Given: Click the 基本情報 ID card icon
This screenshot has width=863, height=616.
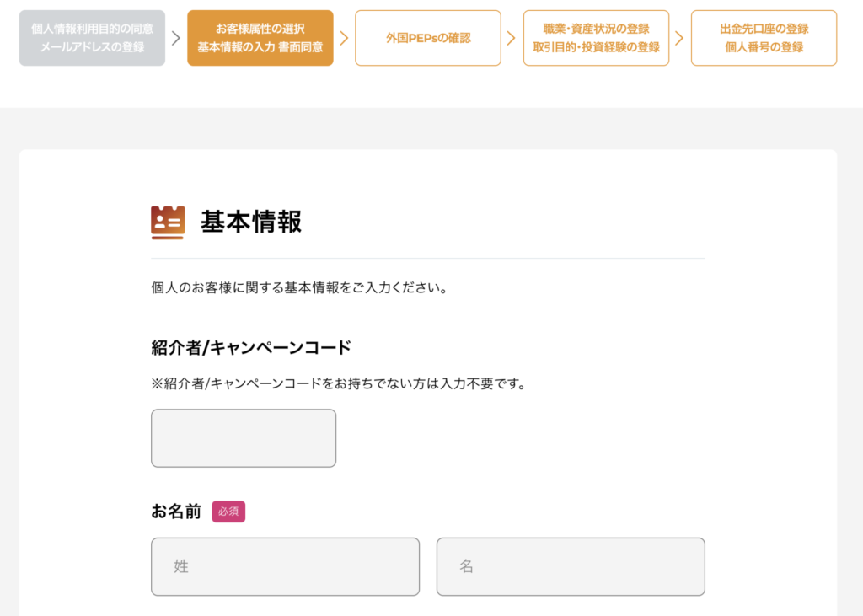Looking at the screenshot, I should [168, 222].
